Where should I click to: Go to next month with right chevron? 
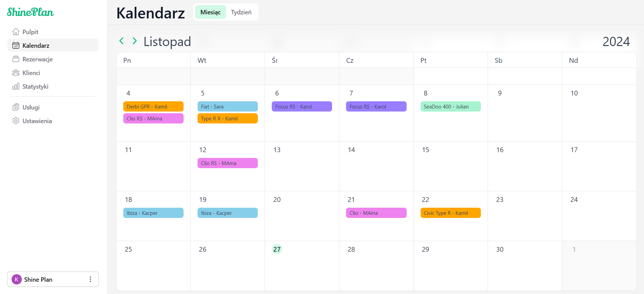tap(135, 41)
